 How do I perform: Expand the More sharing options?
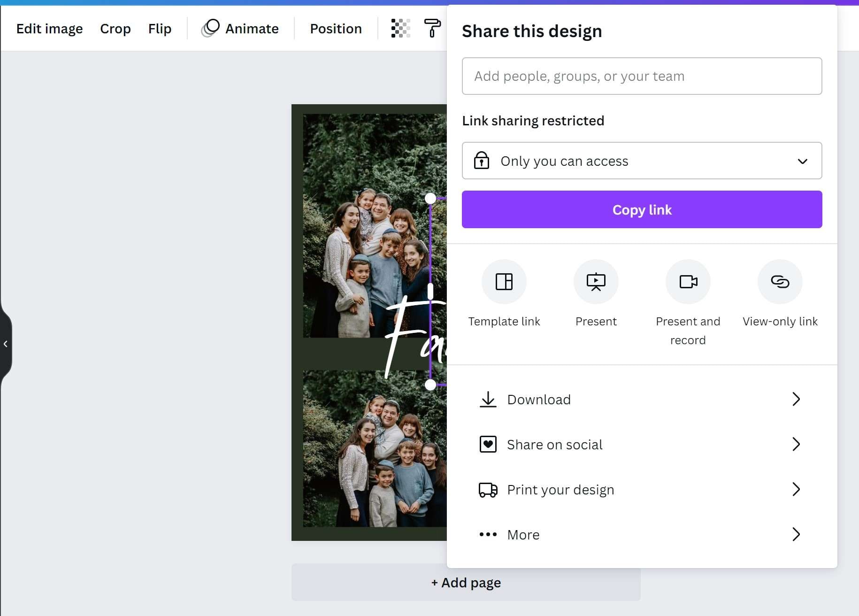click(x=642, y=535)
